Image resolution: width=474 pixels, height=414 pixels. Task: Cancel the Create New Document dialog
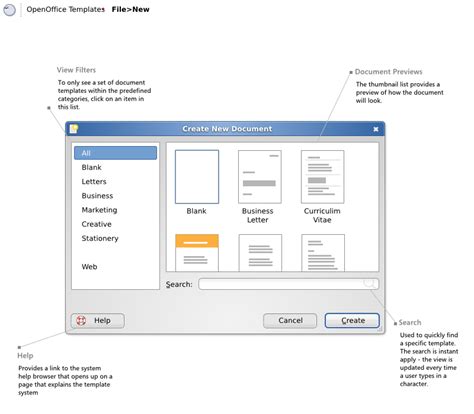[290, 321]
